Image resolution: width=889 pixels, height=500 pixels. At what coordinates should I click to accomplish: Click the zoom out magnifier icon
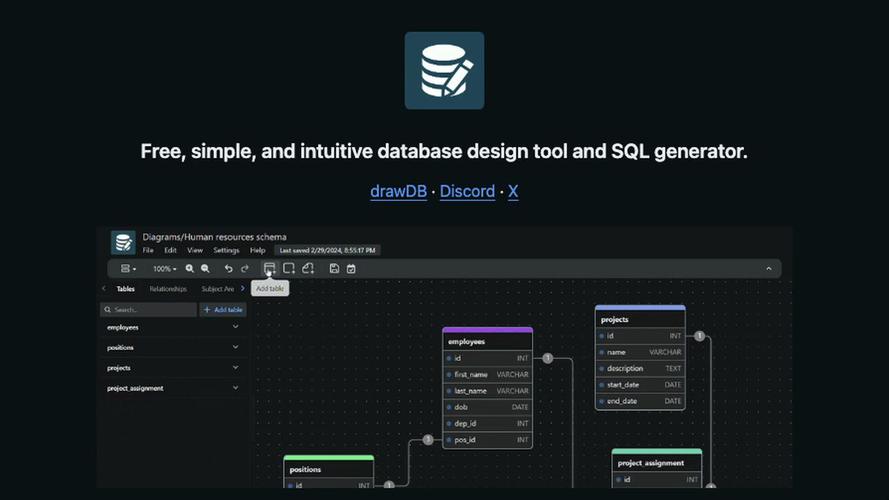205,268
